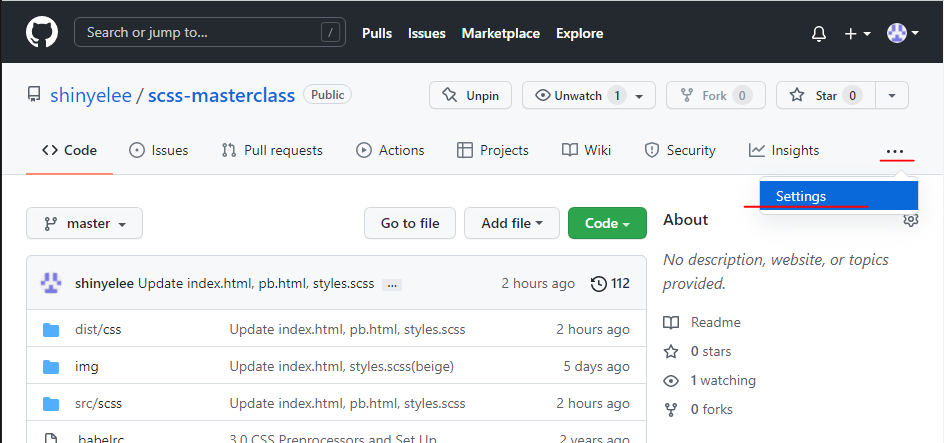This screenshot has height=443, width=944.
Task: Open the src/scss row commit message
Action: (x=347, y=403)
